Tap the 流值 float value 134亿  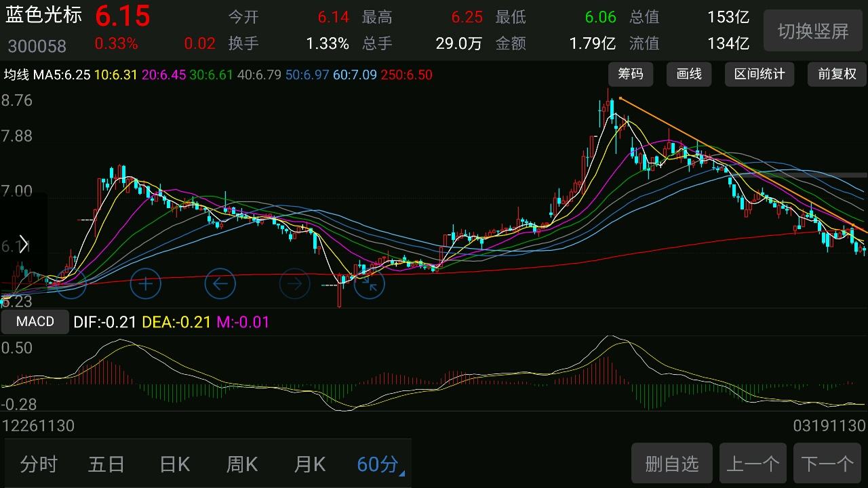728,44
